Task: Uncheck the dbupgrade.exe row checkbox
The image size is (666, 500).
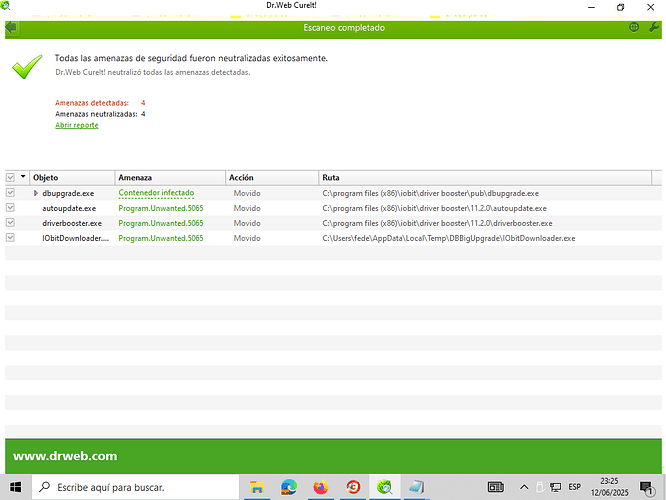Action: pyautogui.click(x=10, y=193)
